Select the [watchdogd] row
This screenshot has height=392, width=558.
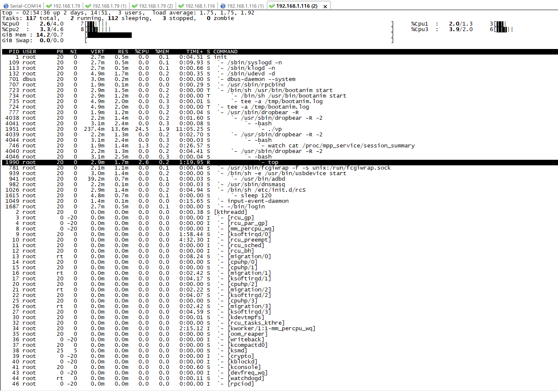pos(279,378)
